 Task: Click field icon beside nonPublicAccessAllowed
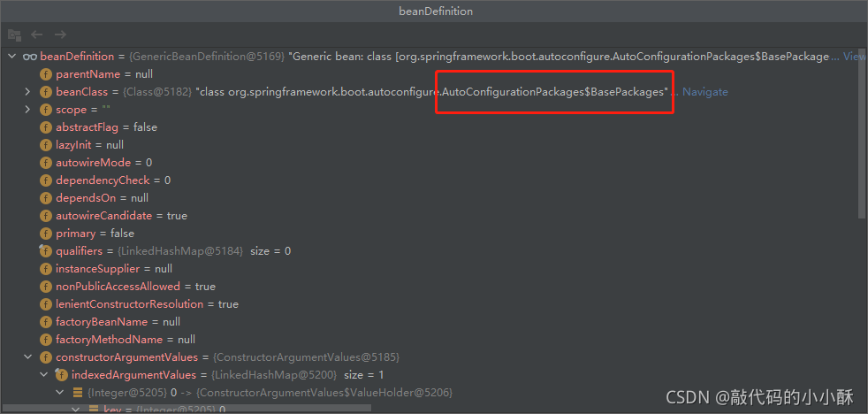click(x=45, y=287)
